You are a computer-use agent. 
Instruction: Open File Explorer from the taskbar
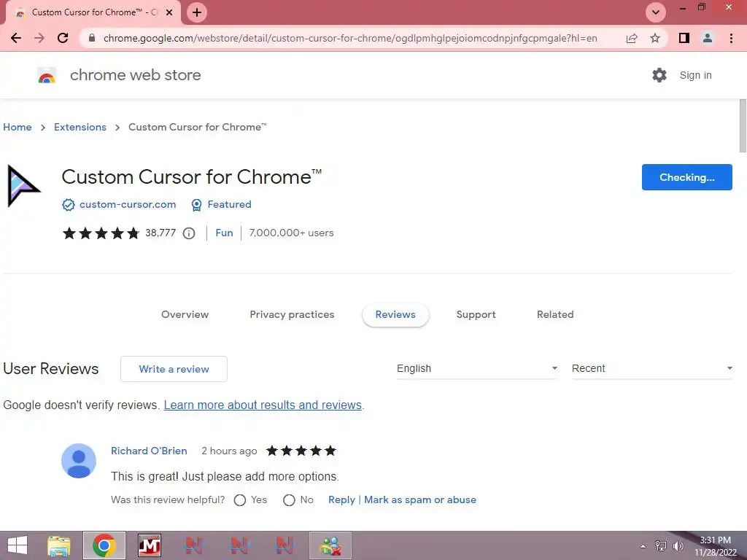click(59, 545)
